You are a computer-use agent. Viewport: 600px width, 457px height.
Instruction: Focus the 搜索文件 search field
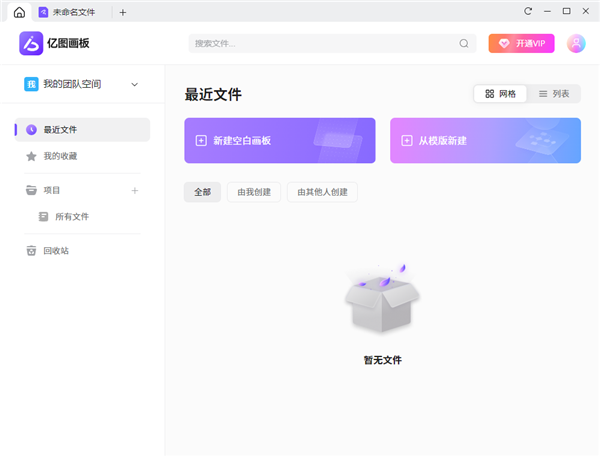coord(320,44)
